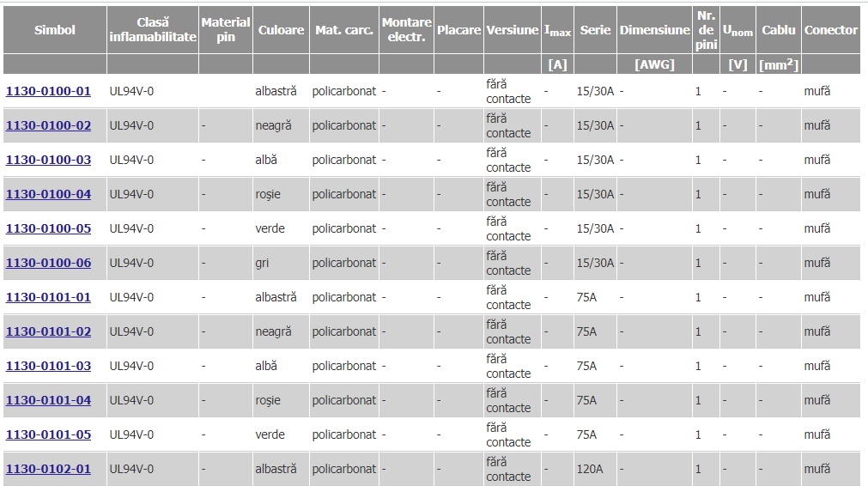The width and height of the screenshot is (868, 486).
Task: Open product link 1130-0100-06
Action: (48, 263)
